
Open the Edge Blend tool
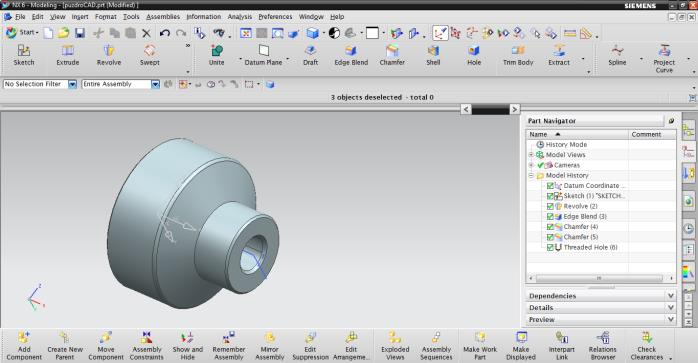351,55
